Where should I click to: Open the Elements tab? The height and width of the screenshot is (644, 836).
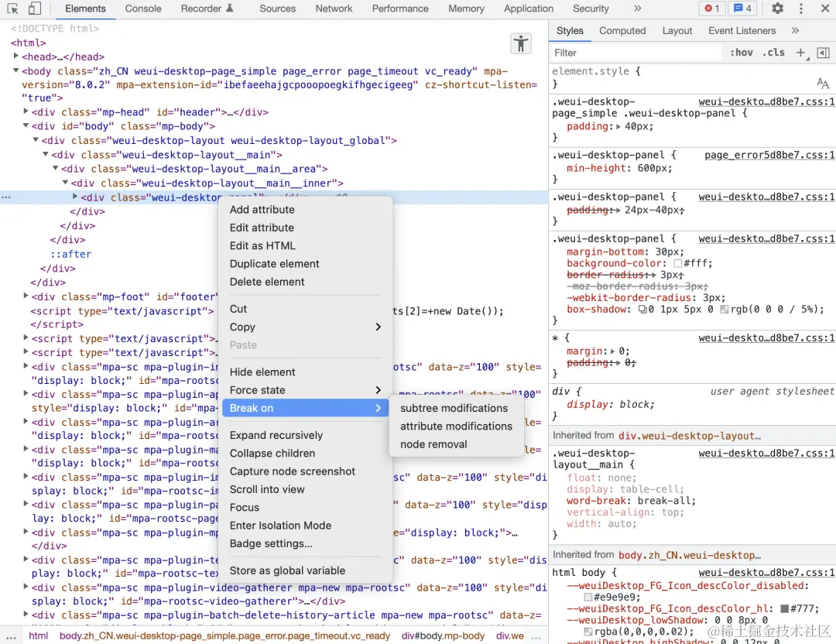pyautogui.click(x=85, y=9)
